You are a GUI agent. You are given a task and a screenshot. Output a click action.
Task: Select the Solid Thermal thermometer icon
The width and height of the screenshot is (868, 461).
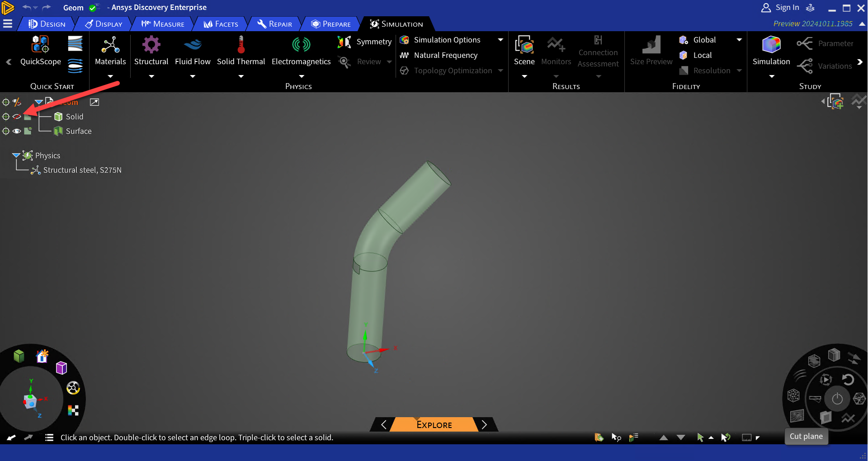pos(241,45)
